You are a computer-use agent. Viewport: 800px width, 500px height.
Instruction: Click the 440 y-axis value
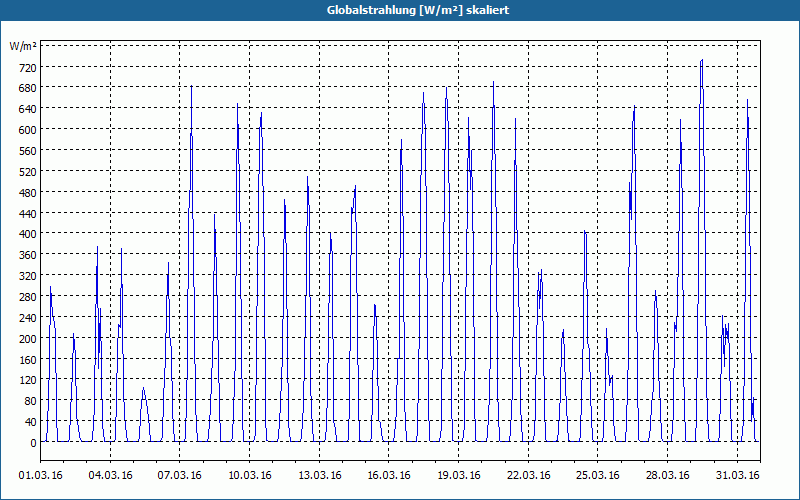[28, 214]
